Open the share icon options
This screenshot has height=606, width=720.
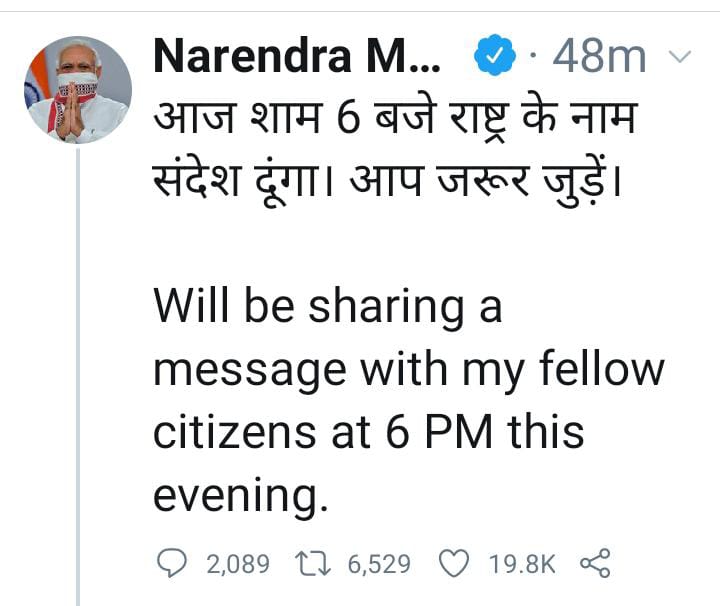595,564
